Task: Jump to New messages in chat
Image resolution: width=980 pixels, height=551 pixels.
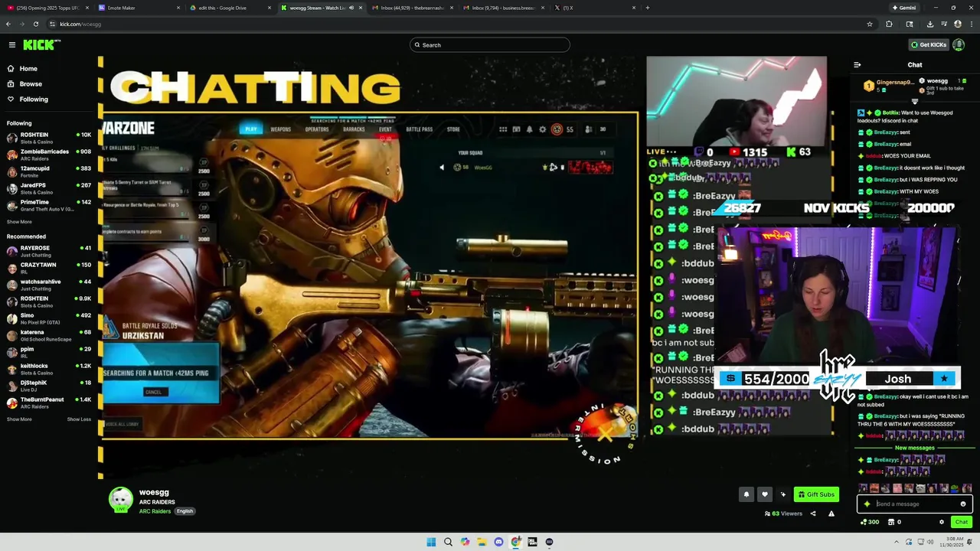Action: (915, 448)
